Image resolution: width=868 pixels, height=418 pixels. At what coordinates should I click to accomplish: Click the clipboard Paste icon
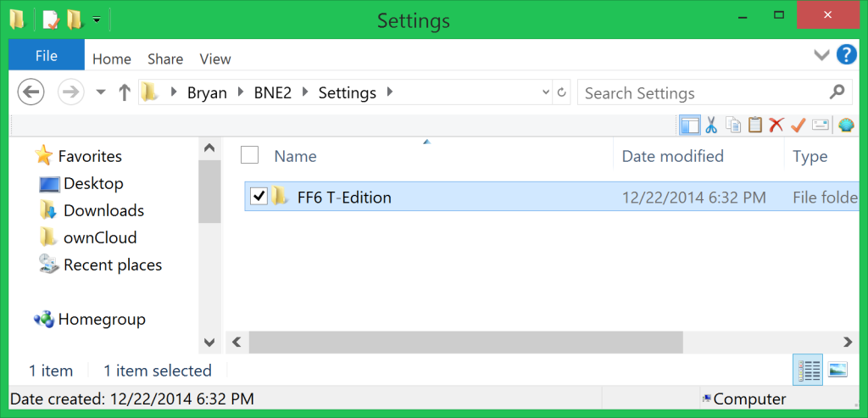click(x=754, y=125)
